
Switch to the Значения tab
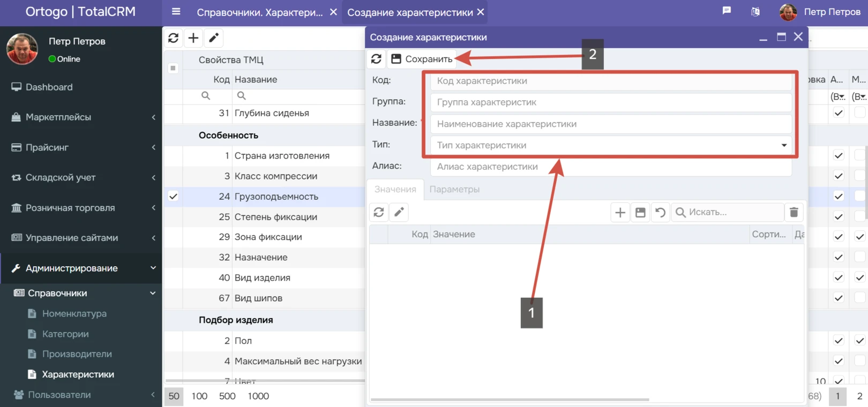click(x=395, y=189)
